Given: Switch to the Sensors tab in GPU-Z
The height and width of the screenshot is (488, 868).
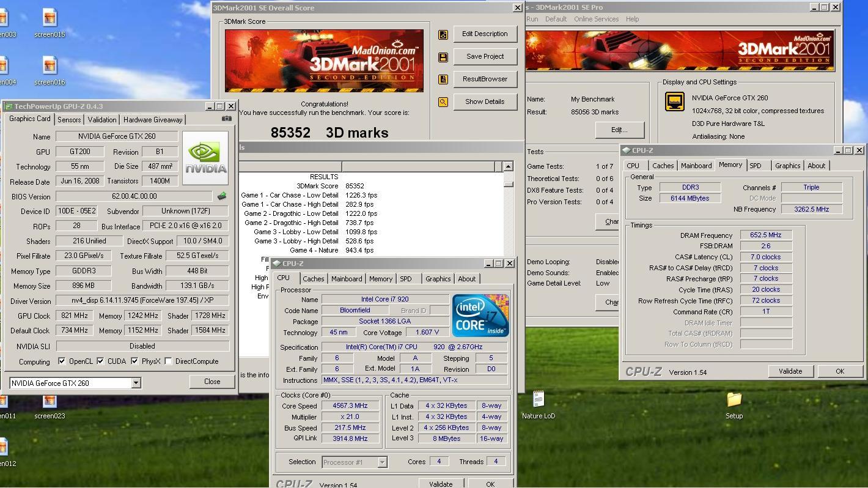Looking at the screenshot, I should pyautogui.click(x=69, y=120).
